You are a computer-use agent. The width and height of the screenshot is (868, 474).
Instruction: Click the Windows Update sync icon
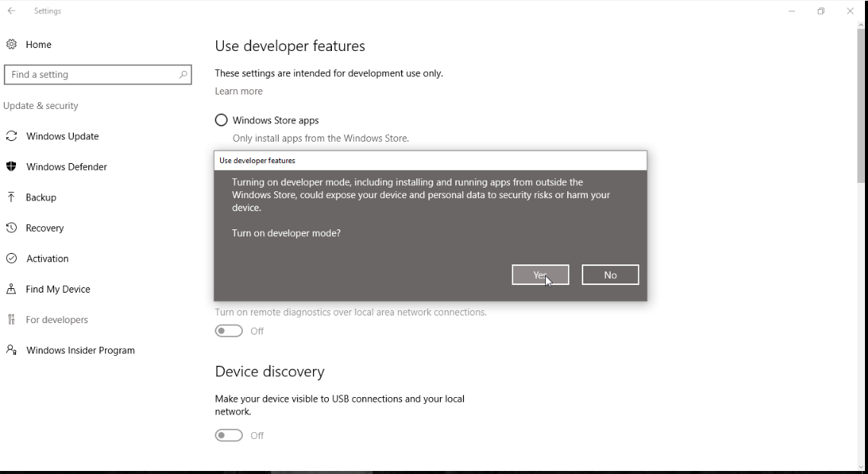pyautogui.click(x=11, y=136)
